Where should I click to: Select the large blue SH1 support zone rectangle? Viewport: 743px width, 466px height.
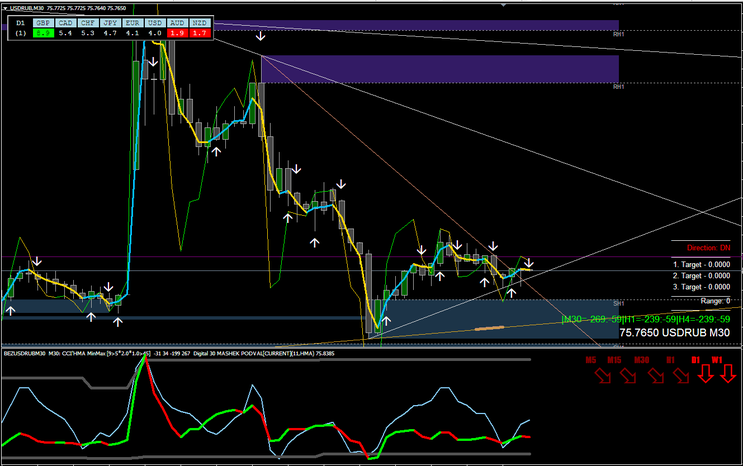pos(493,319)
